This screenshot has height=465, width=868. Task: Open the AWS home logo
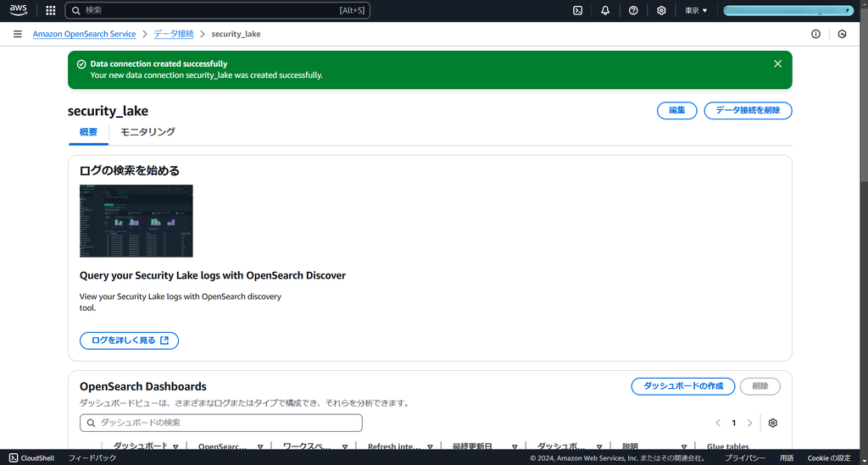point(19,10)
